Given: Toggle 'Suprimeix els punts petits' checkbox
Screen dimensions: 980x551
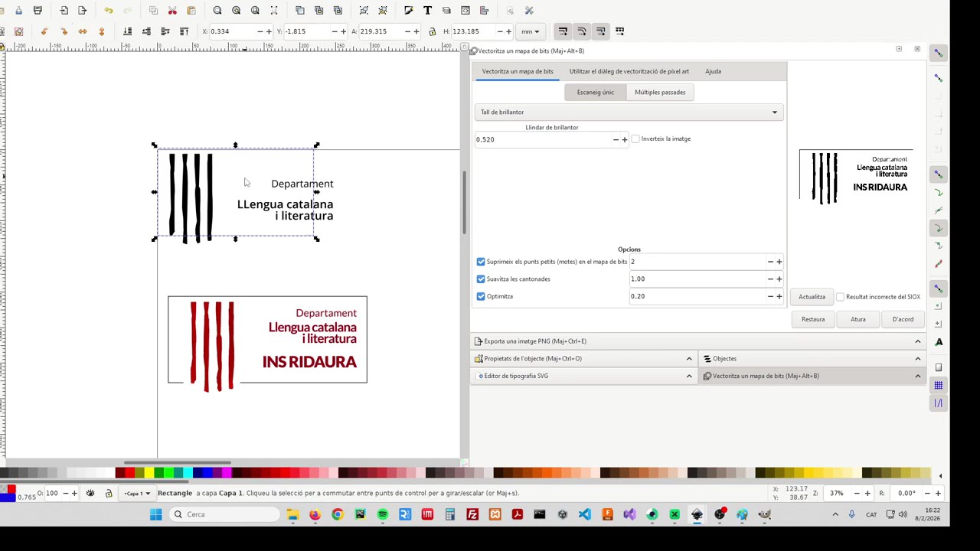Looking at the screenshot, I should click(x=481, y=262).
